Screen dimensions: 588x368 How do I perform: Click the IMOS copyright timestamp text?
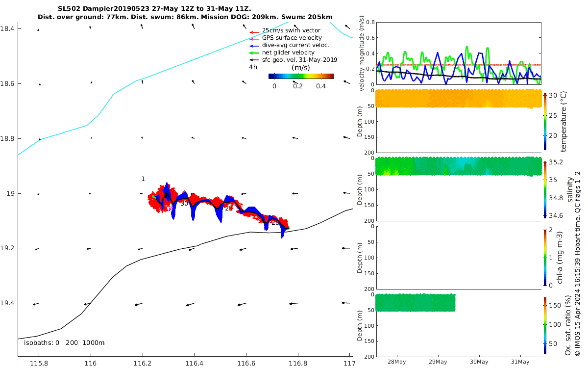pyautogui.click(x=578, y=263)
